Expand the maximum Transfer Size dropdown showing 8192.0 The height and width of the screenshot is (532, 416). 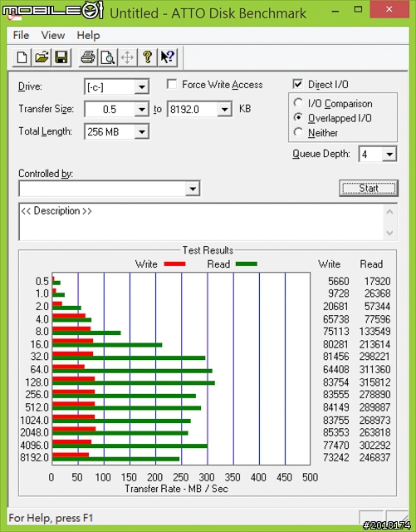point(224,110)
